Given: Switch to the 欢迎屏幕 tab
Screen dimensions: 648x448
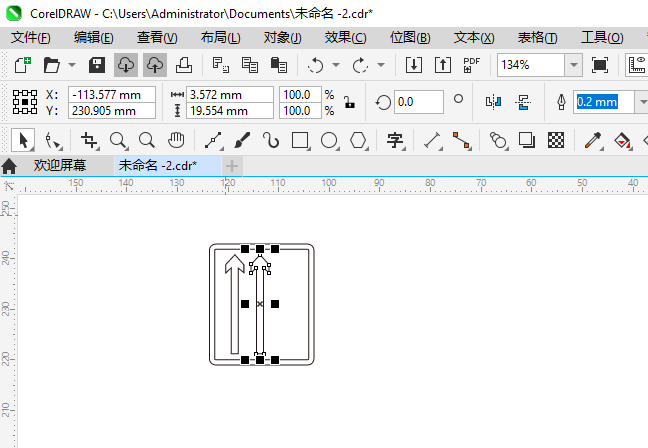Looking at the screenshot, I should pyautogui.click(x=60, y=166).
